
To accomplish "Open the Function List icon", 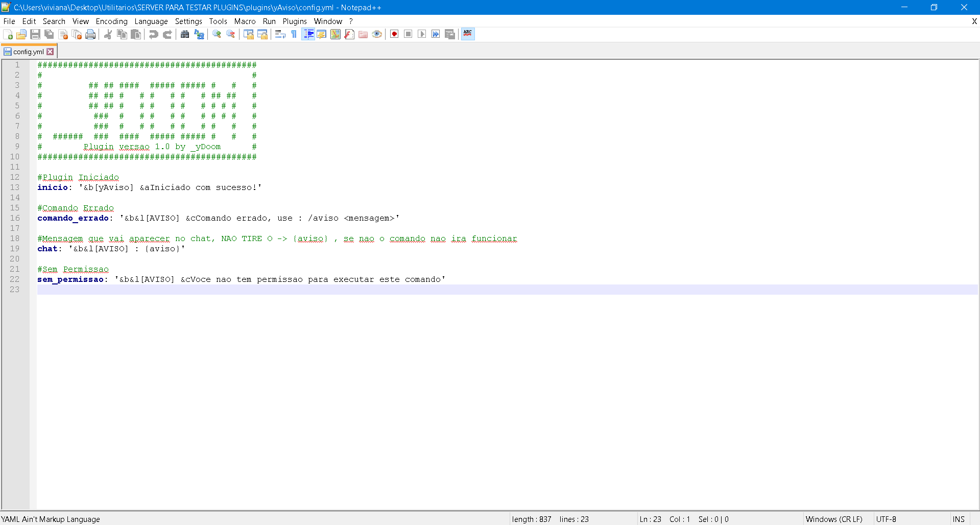I will (x=349, y=34).
